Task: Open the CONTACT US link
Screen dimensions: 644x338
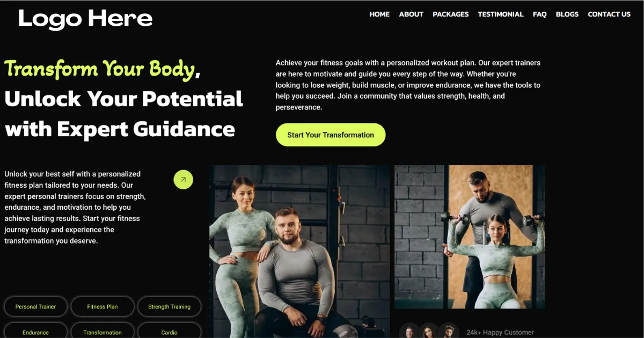Action: click(609, 14)
